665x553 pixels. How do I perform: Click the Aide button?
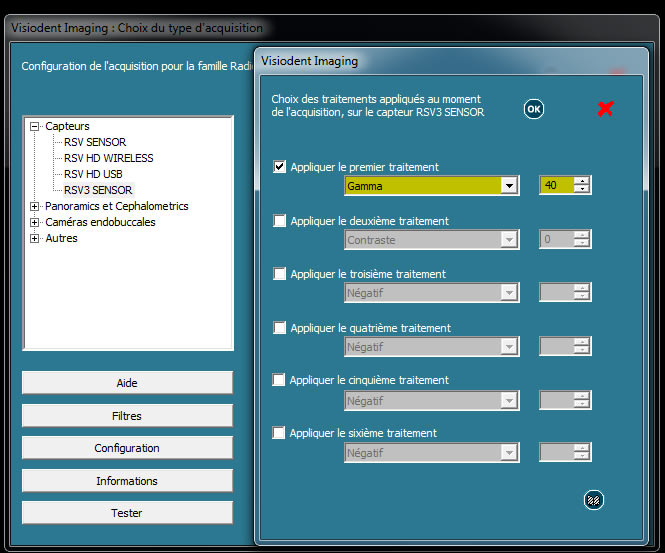(127, 383)
